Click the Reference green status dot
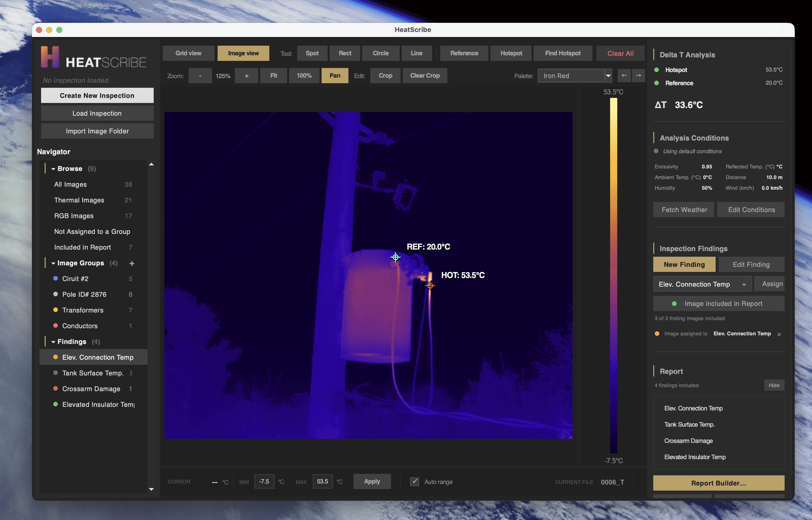The width and height of the screenshot is (812, 520). tap(656, 83)
